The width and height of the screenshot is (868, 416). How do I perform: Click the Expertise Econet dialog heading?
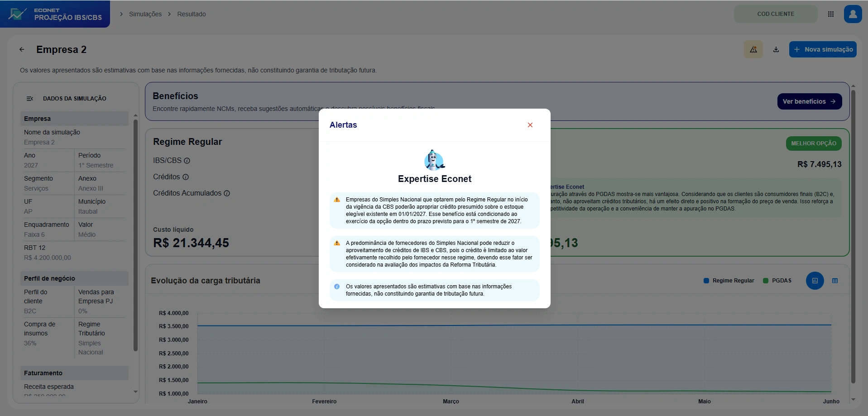click(435, 179)
